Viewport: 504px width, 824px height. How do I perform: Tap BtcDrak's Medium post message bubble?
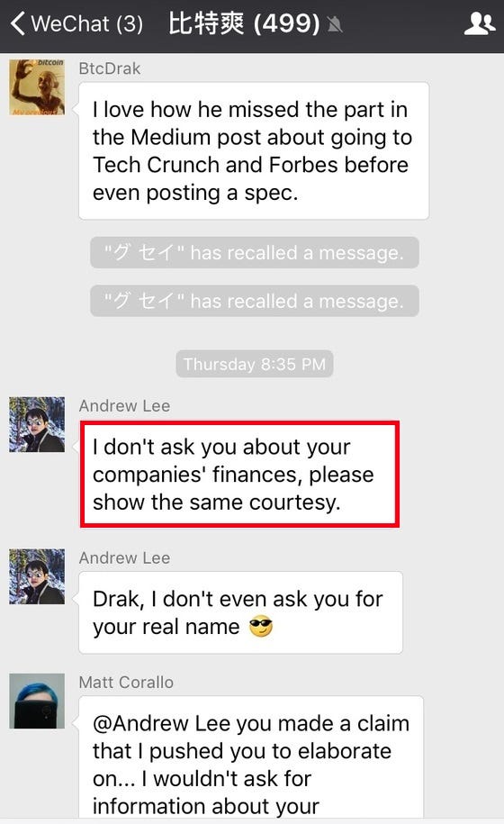[x=254, y=150]
